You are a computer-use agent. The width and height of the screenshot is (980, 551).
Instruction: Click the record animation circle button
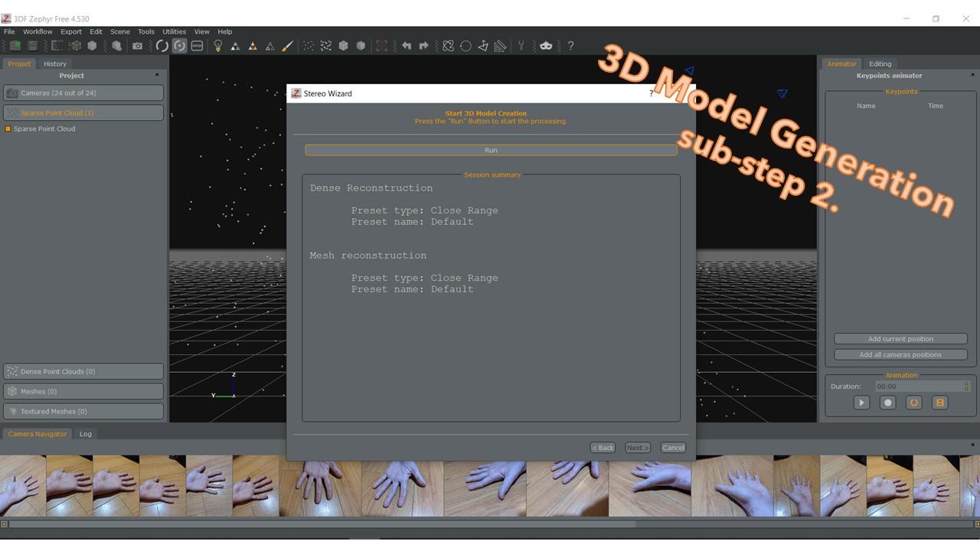(887, 403)
